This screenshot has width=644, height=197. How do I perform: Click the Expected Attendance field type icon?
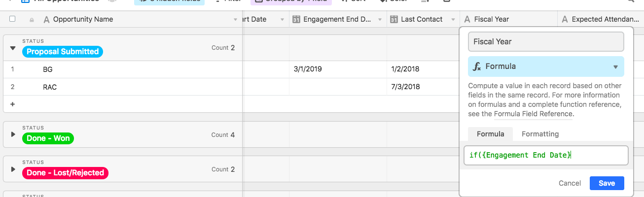(565, 20)
